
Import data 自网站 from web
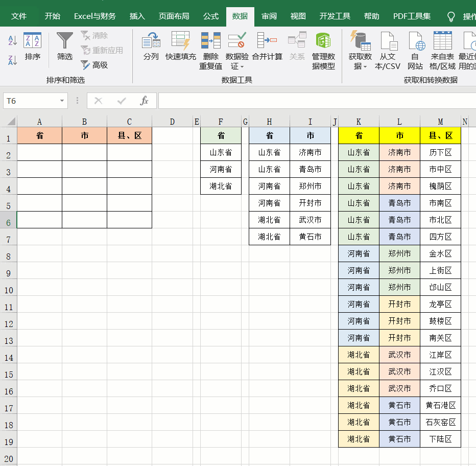tap(415, 51)
